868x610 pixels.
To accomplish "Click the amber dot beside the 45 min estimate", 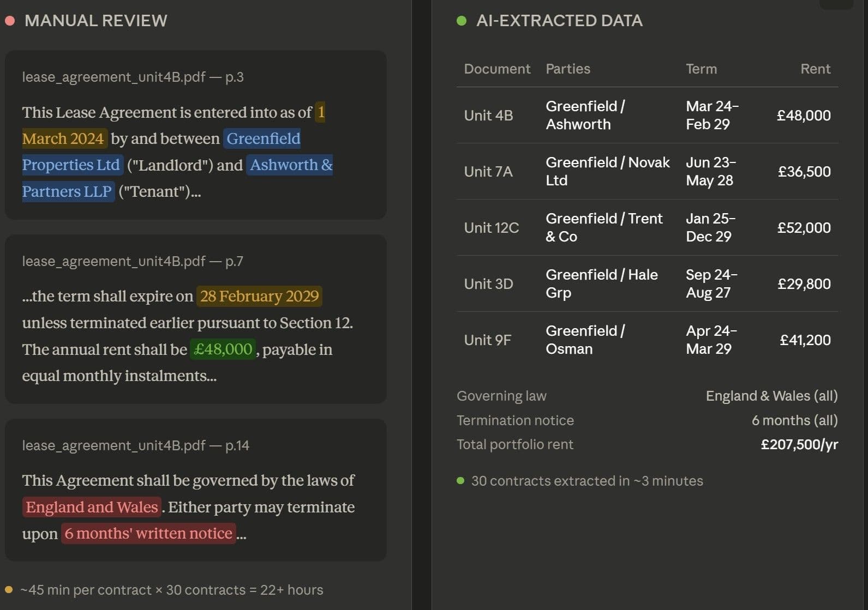I will point(9,590).
